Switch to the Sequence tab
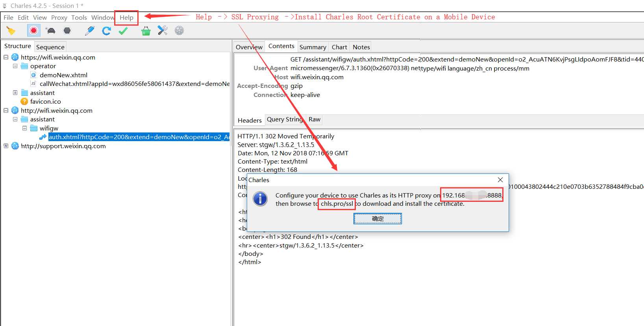Viewport: 644px width, 326px height. [50, 47]
